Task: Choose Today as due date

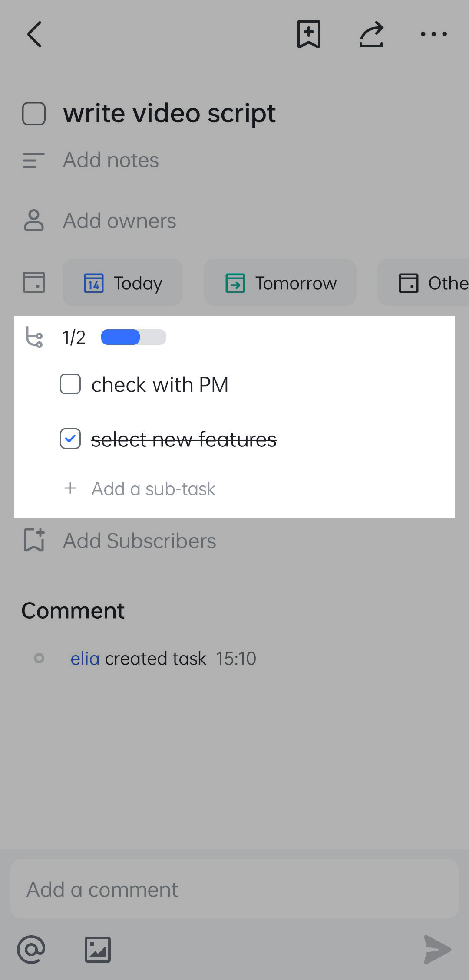Action: point(123,283)
